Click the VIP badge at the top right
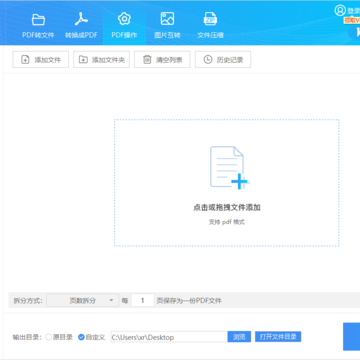Image resolution: width=360 pixels, height=360 pixels. coord(352,20)
